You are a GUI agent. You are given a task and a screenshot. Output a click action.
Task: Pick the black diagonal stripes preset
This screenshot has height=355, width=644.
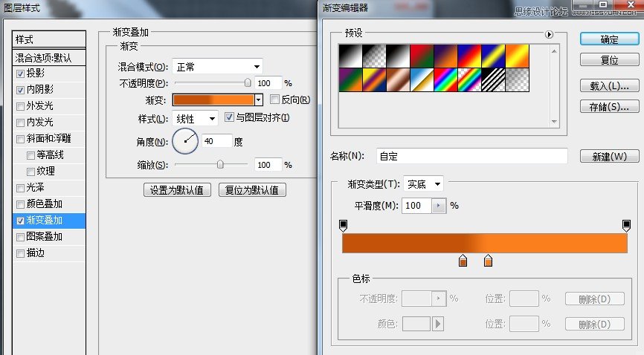click(491, 79)
